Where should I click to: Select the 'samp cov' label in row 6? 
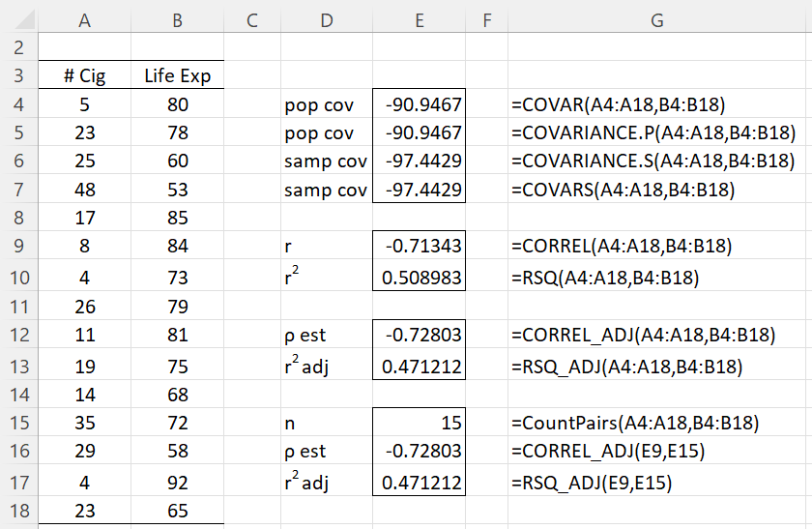point(327,161)
